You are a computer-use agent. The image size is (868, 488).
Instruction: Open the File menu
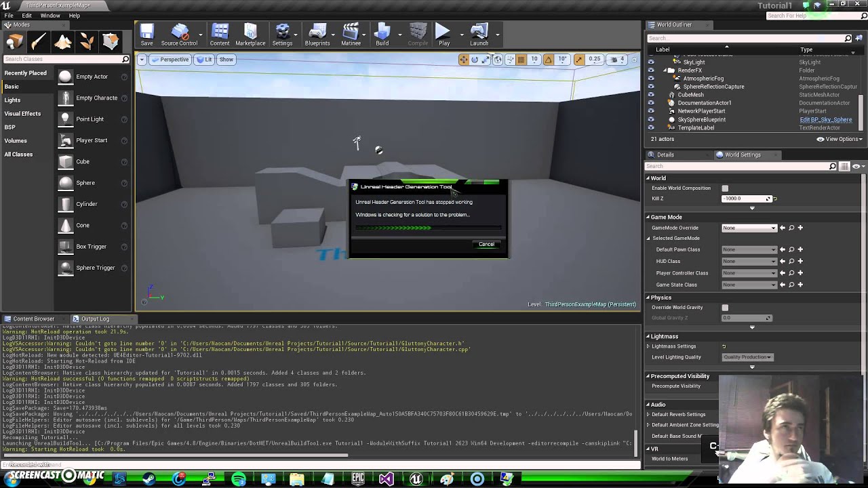[7, 16]
